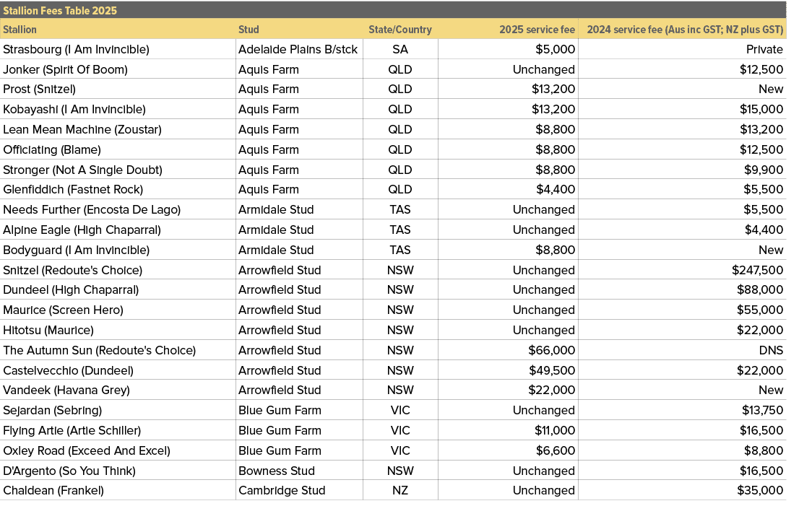
Task: Click the Snitzel (Redoute's Choice) entry
Action: click(x=71, y=269)
